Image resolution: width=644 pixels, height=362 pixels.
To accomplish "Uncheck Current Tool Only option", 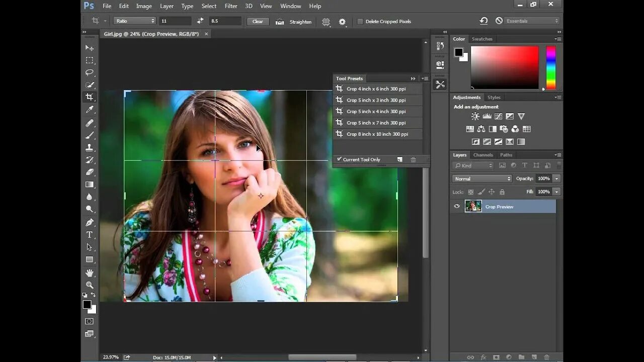I will tap(339, 159).
